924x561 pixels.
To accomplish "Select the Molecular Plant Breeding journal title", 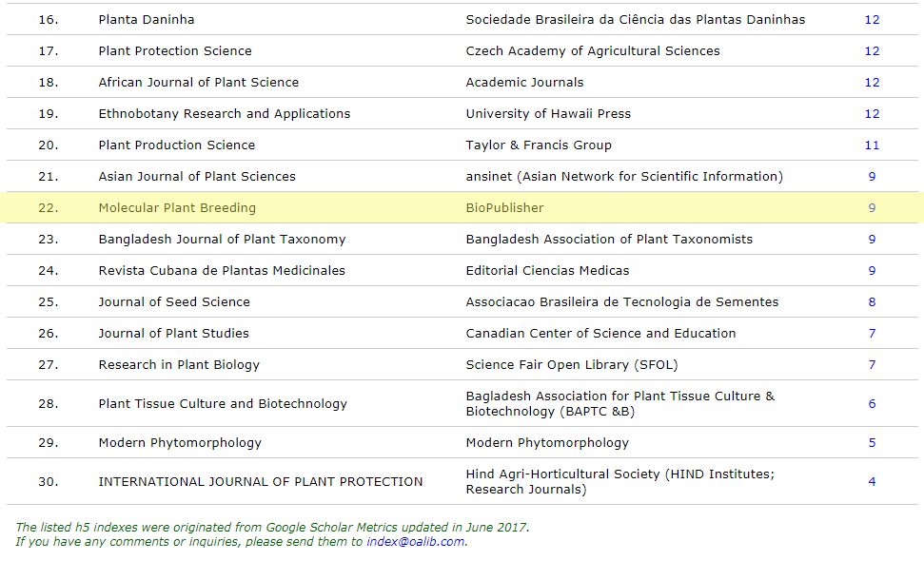I will (x=177, y=208).
